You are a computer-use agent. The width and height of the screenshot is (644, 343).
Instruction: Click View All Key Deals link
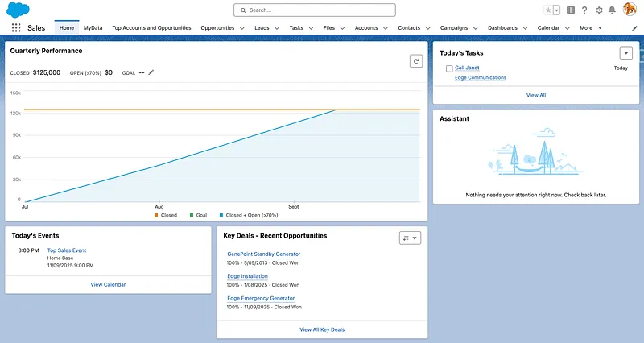pos(322,329)
